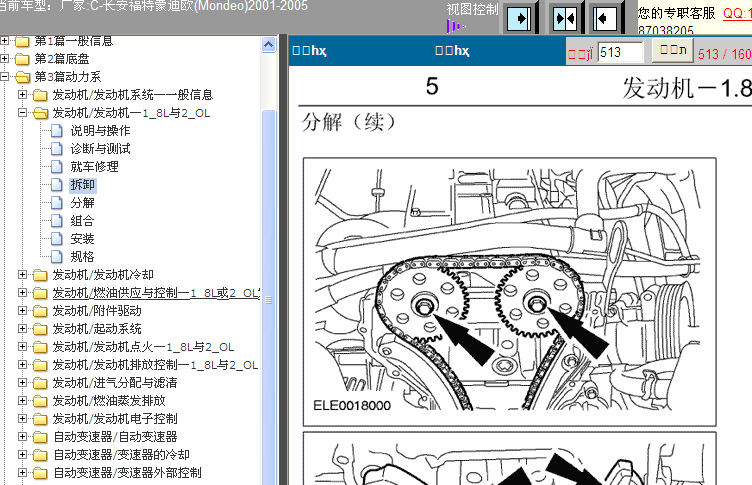This screenshot has width=752, height=485.
Task: Expand 发动机/燃油供应与控制 node
Action: point(23,293)
